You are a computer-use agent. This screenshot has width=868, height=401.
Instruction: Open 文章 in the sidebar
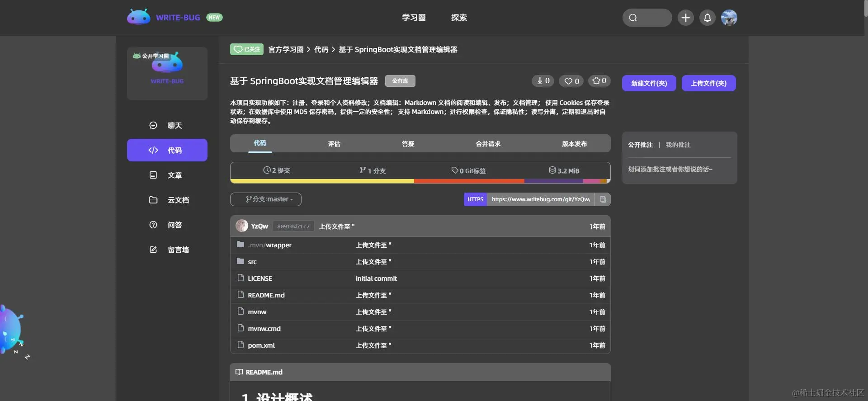coord(167,175)
